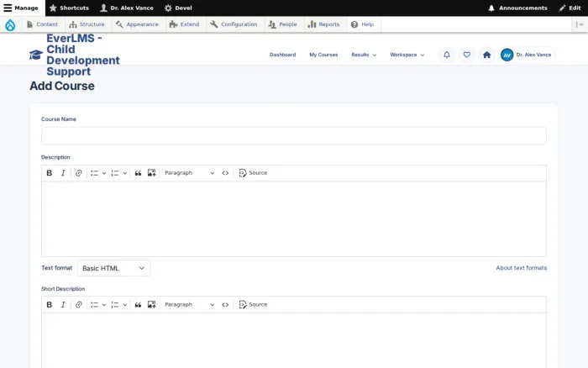
Task: Open the Basic HTML text format dropdown
Action: click(114, 268)
